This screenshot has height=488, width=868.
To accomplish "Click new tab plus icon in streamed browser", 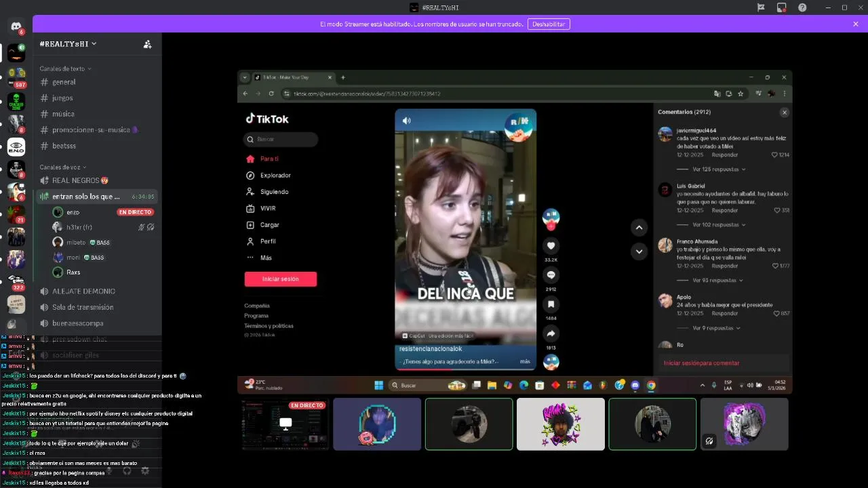I will tap(343, 77).
